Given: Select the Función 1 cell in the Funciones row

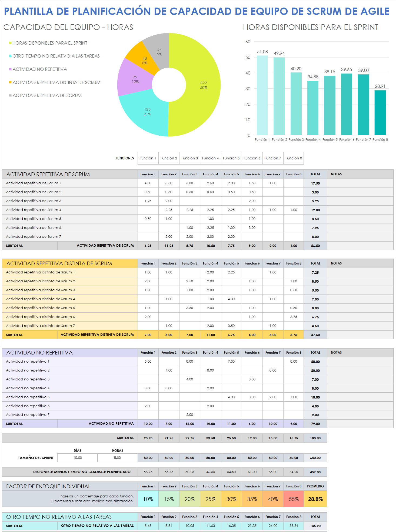Looking at the screenshot, I should [148, 158].
